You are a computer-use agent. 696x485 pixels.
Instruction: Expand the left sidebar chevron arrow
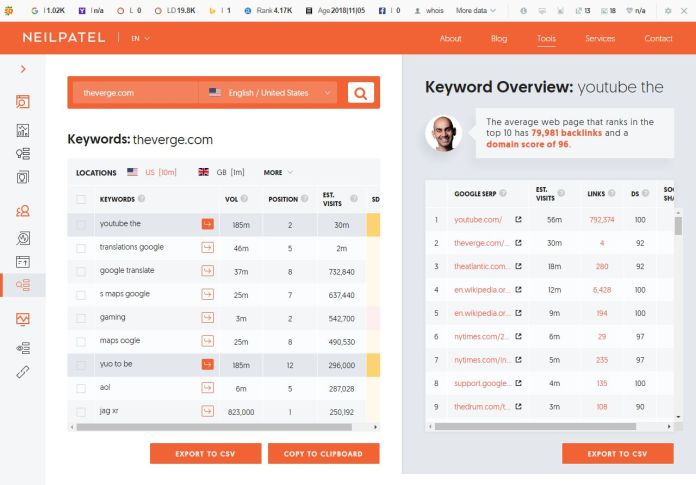[x=23, y=69]
